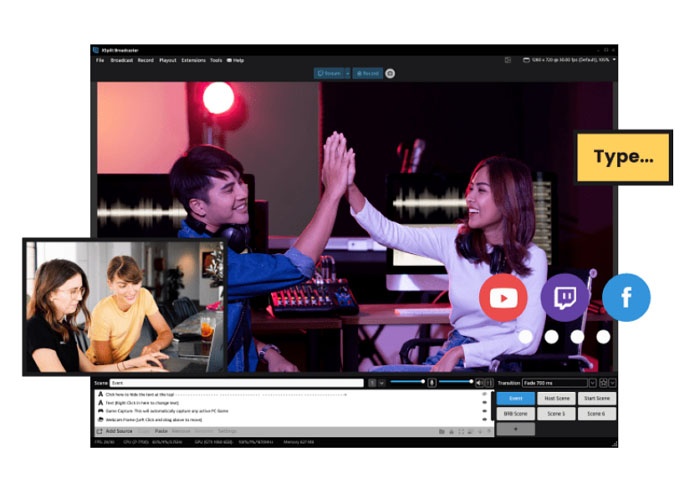Add a new scene with plus button
Screen dimensions: 700x478
click(x=516, y=429)
